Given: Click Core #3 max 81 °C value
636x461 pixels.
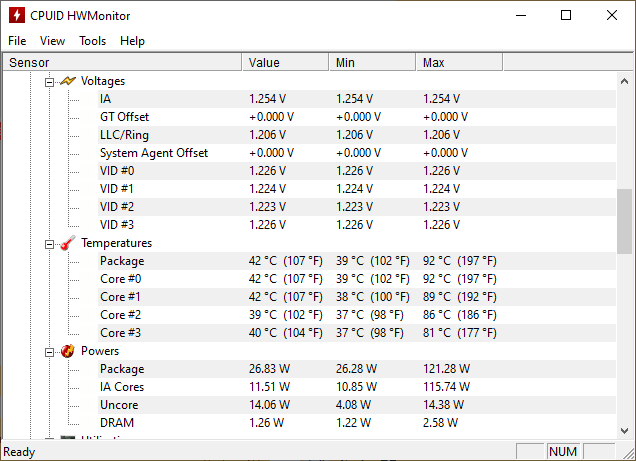Looking at the screenshot, I should pos(460,332).
